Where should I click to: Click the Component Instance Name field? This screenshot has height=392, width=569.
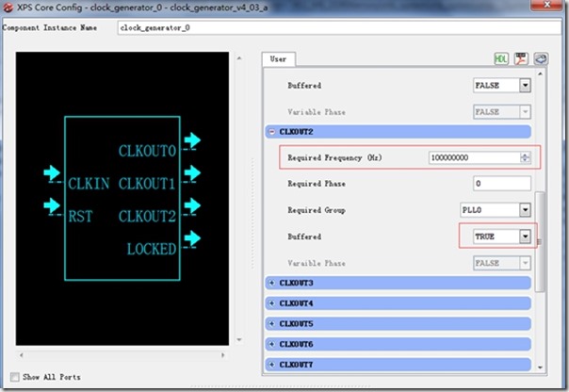[x=339, y=27]
